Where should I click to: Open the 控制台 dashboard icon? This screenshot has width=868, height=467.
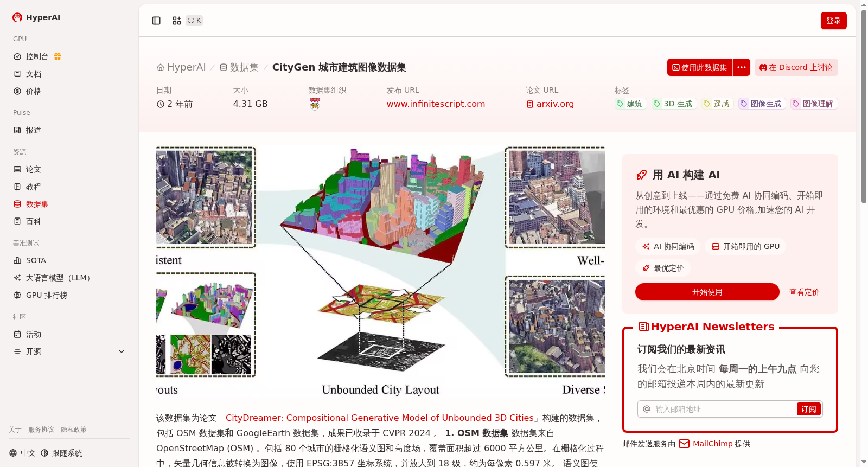(x=17, y=56)
